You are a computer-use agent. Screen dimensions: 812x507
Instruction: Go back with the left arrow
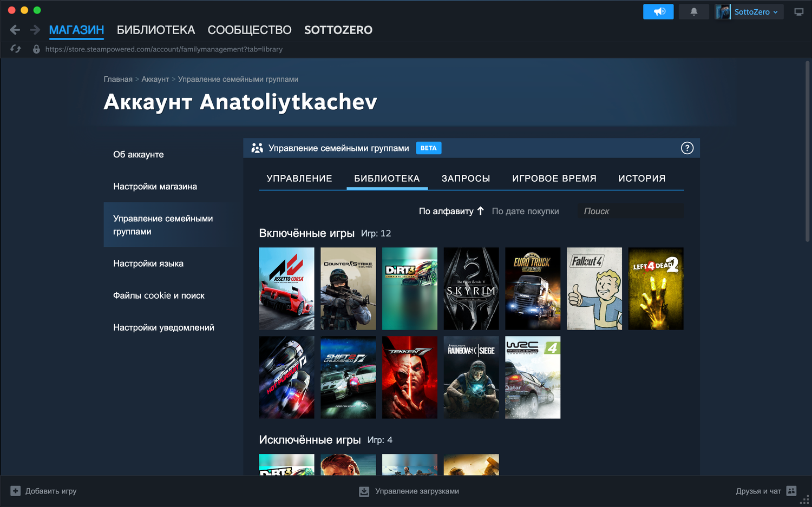pos(15,30)
